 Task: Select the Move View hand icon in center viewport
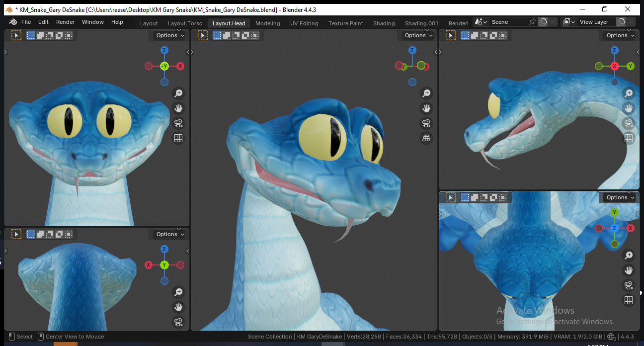(x=426, y=108)
